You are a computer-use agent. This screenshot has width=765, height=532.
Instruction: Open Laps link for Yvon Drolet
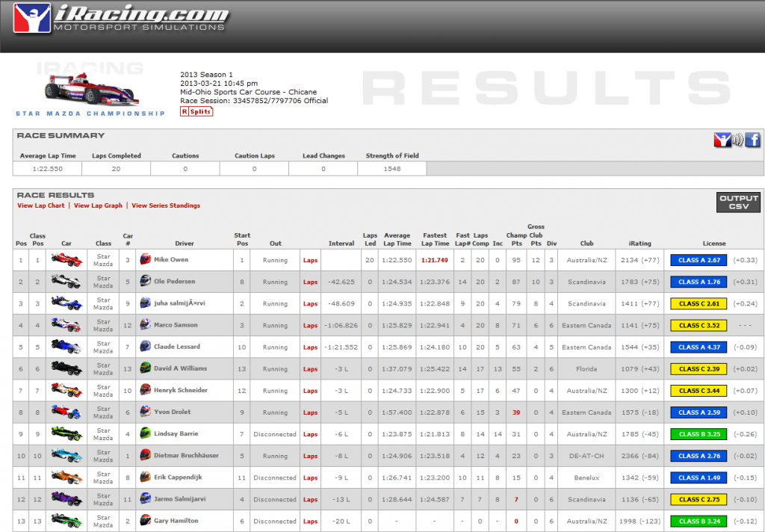click(x=310, y=412)
